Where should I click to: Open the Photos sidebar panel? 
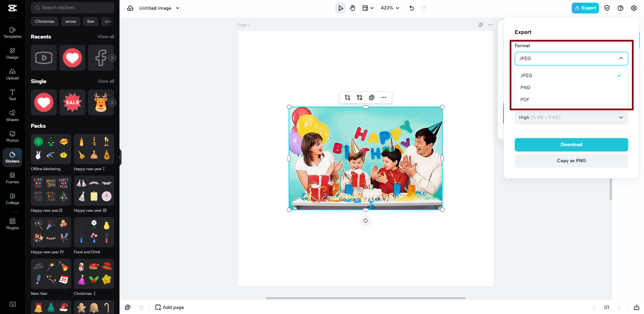(13, 137)
